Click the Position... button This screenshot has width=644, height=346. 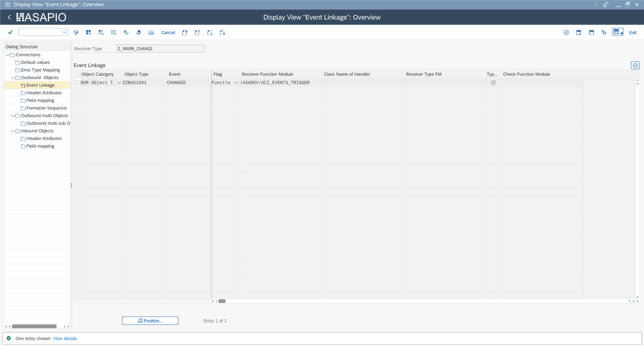[150, 321]
